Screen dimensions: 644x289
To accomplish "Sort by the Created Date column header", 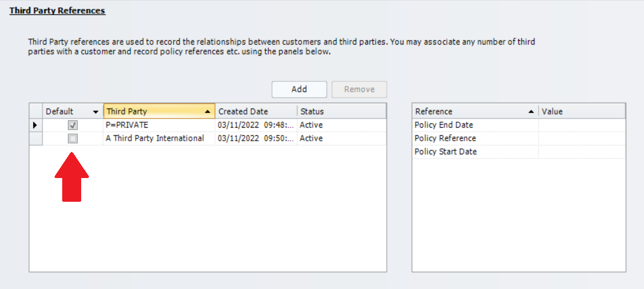I will [255, 112].
